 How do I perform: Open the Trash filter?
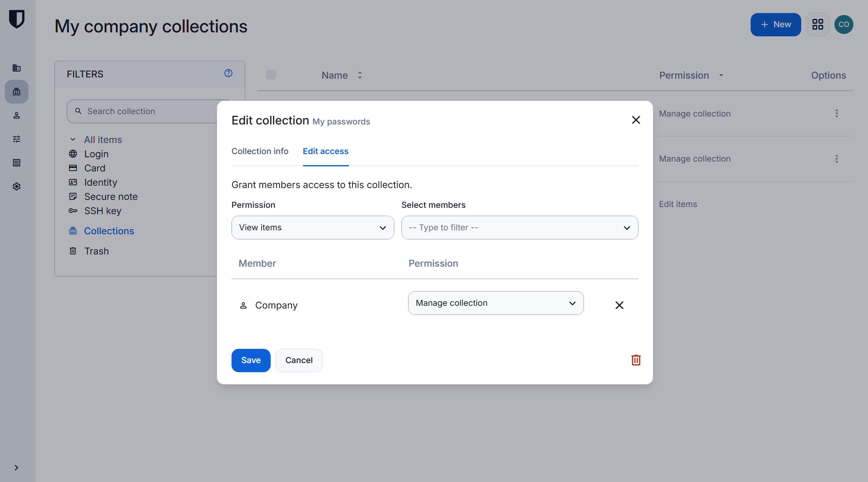tap(96, 251)
